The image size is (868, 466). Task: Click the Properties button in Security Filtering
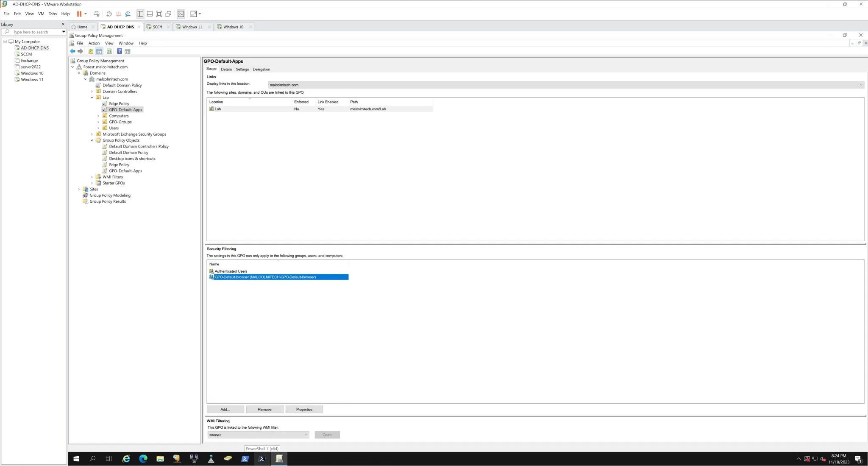pos(304,409)
